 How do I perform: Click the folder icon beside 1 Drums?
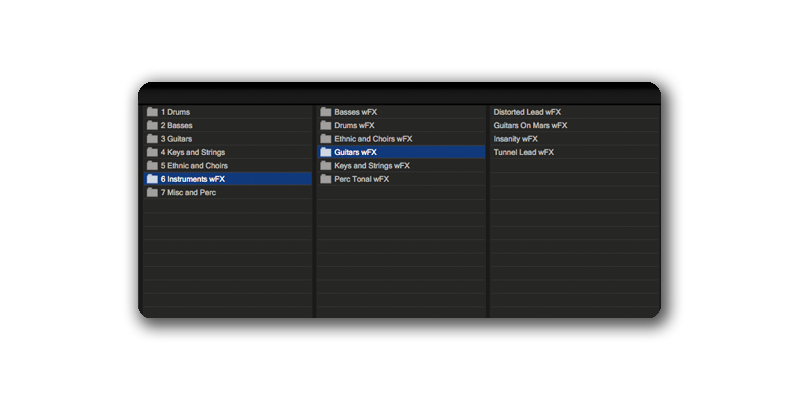coord(152,112)
